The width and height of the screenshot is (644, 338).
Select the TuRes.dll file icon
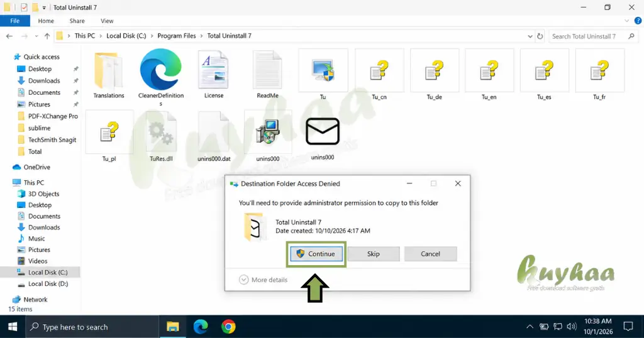161,132
